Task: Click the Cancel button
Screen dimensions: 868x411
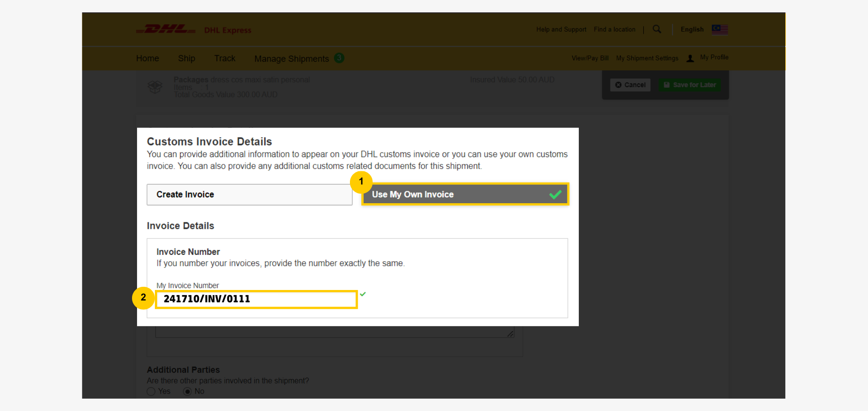Action: coord(630,85)
